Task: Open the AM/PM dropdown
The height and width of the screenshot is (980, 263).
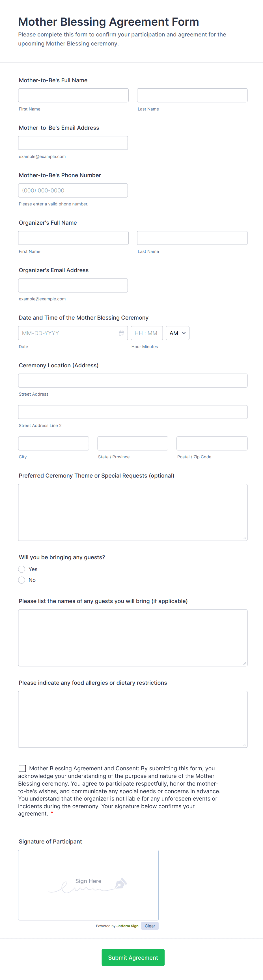Action: point(177,333)
